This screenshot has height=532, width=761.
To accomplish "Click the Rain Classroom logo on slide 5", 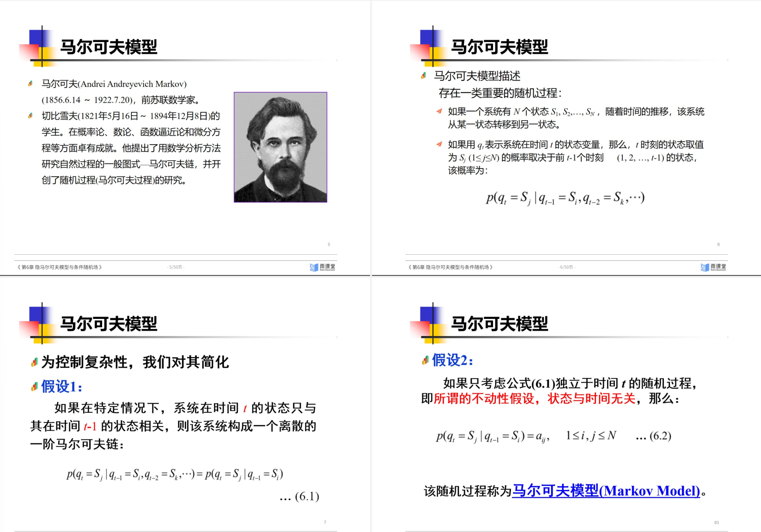I will 323,267.
